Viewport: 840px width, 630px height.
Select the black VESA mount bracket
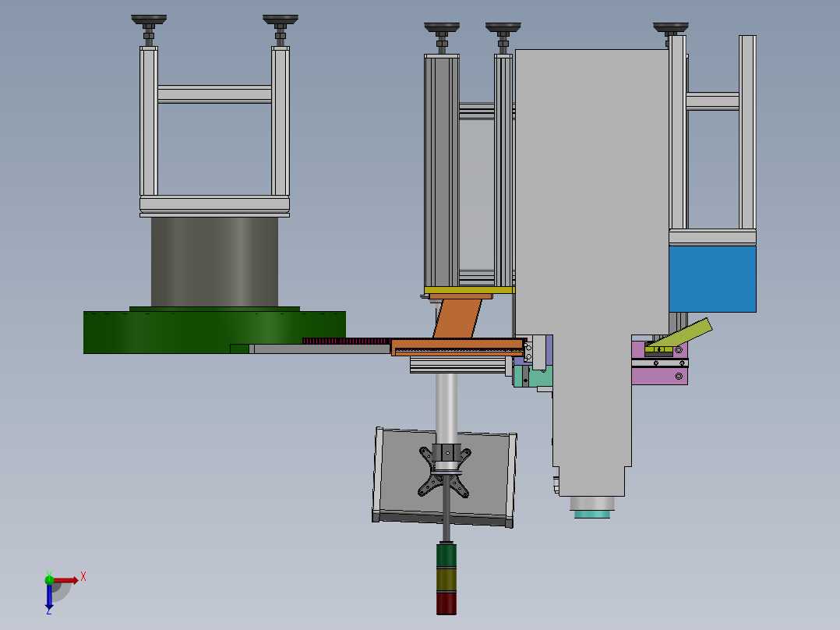tap(445, 472)
